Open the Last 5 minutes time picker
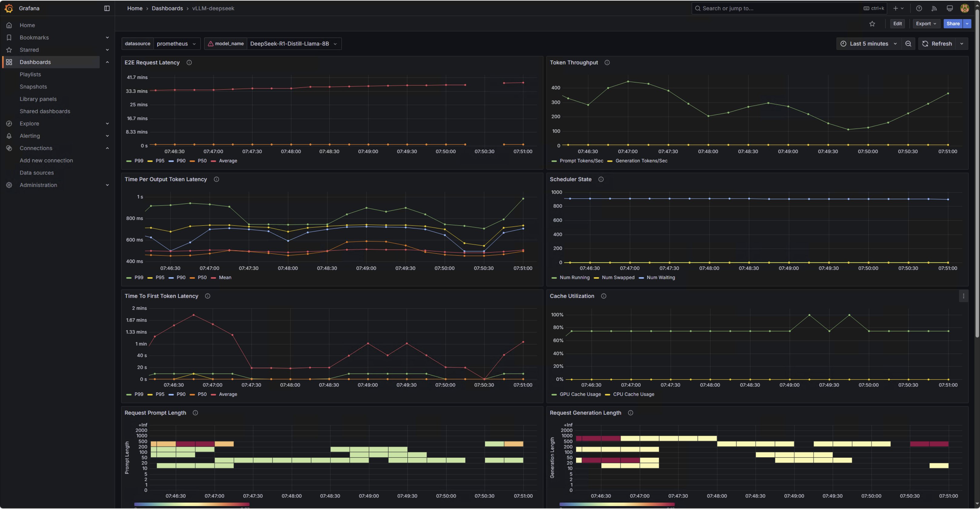 [x=868, y=44]
